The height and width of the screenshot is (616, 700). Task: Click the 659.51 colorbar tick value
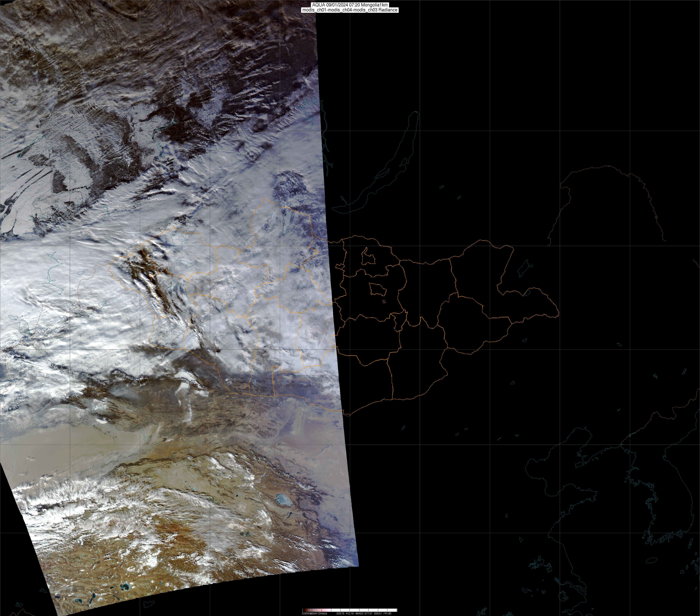(x=378, y=614)
